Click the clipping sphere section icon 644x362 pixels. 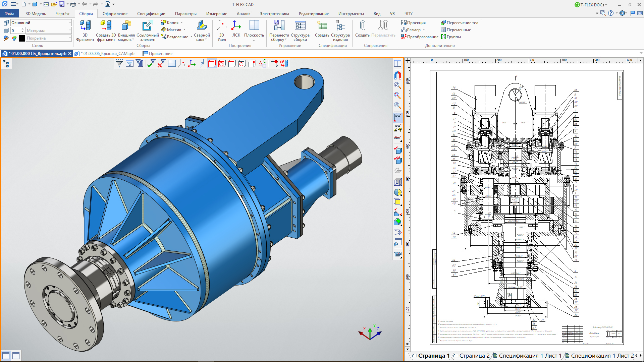397,192
